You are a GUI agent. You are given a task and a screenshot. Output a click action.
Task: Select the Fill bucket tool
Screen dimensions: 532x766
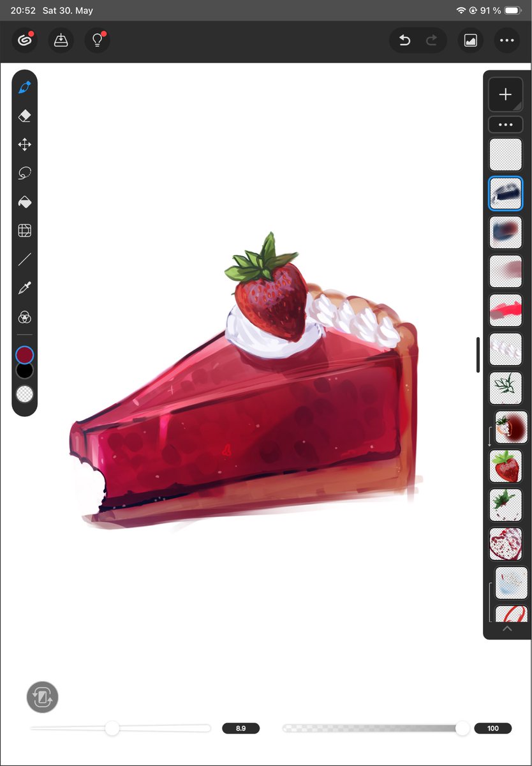pos(25,202)
